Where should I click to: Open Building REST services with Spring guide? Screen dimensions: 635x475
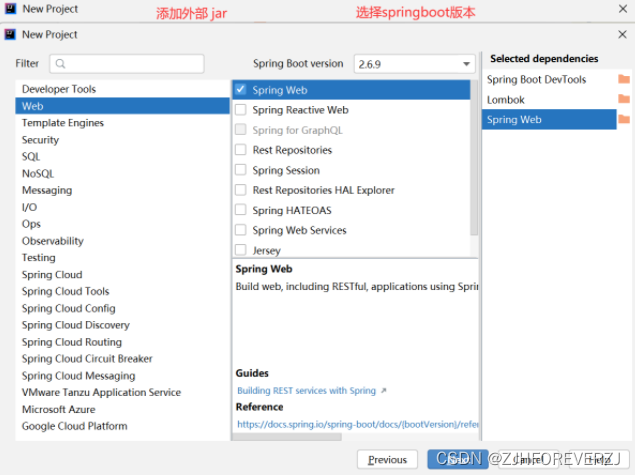point(307,391)
